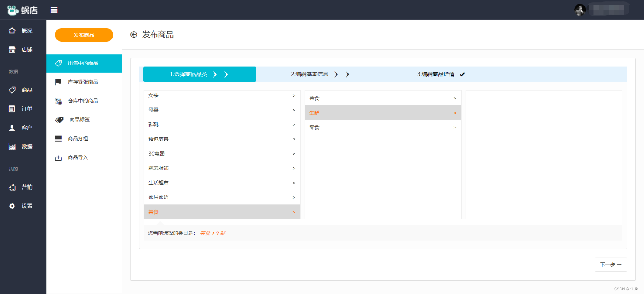Click the orange 发布商品 button
Screen dimensions: 644x294
pos(84,35)
